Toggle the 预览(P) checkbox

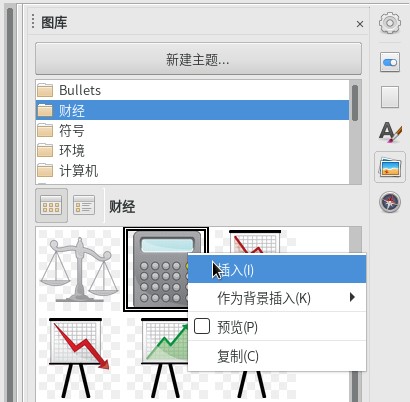202,326
